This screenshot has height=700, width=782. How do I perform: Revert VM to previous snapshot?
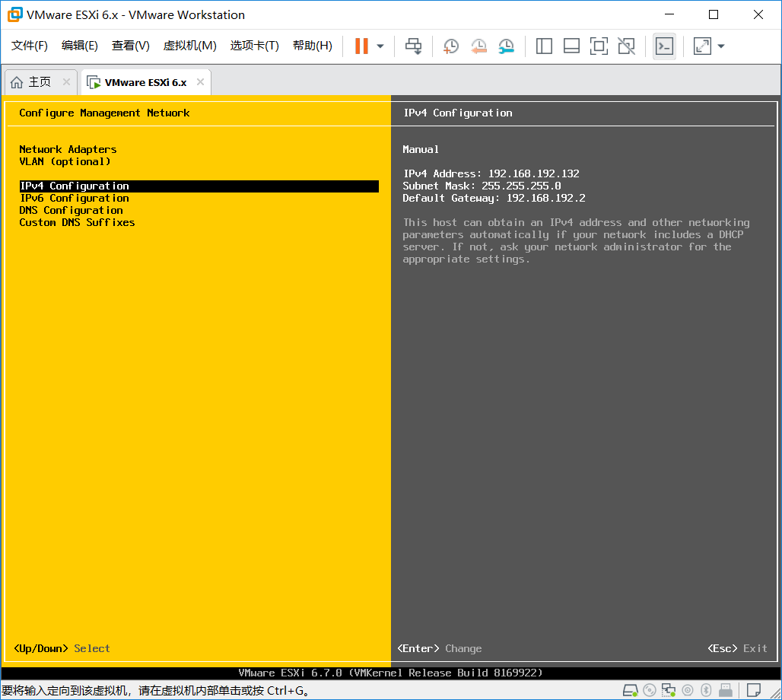(x=478, y=46)
